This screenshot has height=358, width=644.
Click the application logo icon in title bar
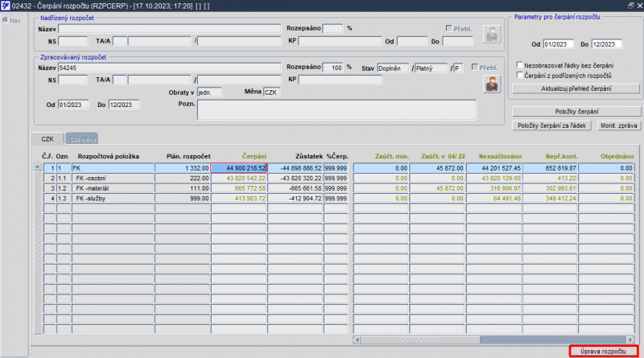pos(5,6)
